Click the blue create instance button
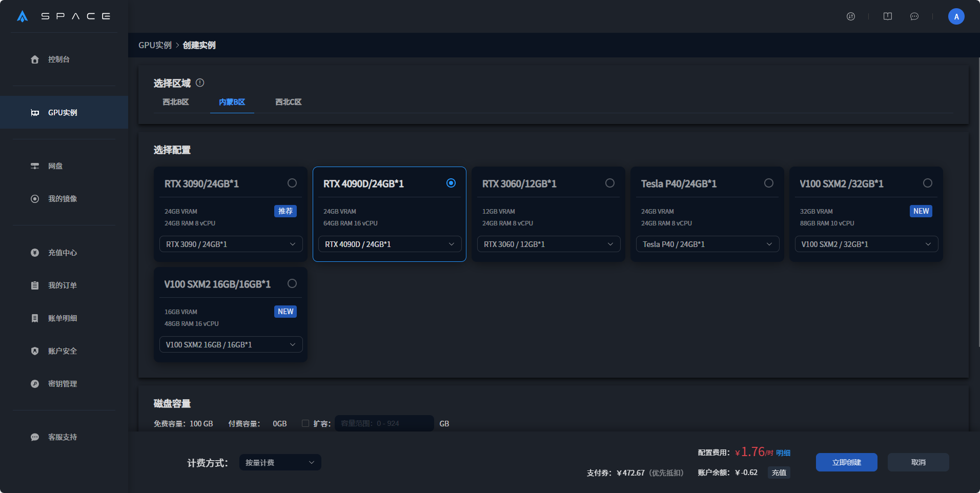This screenshot has width=980, height=493. click(846, 462)
